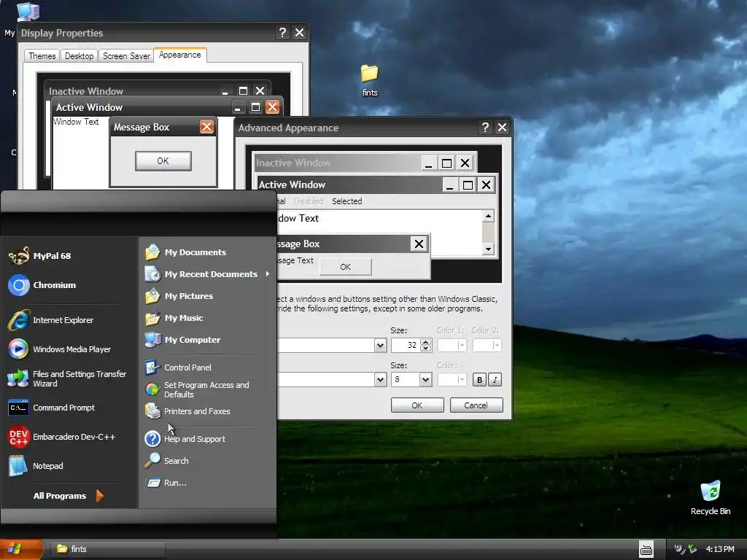The height and width of the screenshot is (560, 747).
Task: Open the Font dropdown in Advanced Appearance
Action: tap(380, 379)
